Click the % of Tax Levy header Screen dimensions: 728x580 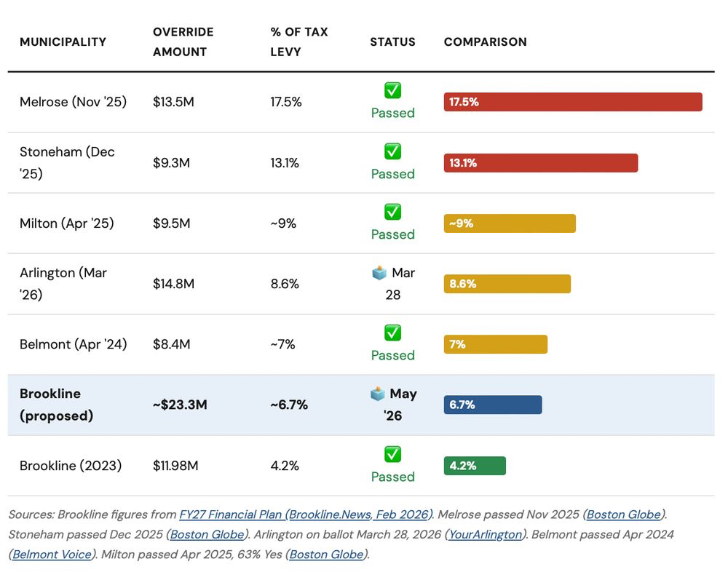point(298,41)
